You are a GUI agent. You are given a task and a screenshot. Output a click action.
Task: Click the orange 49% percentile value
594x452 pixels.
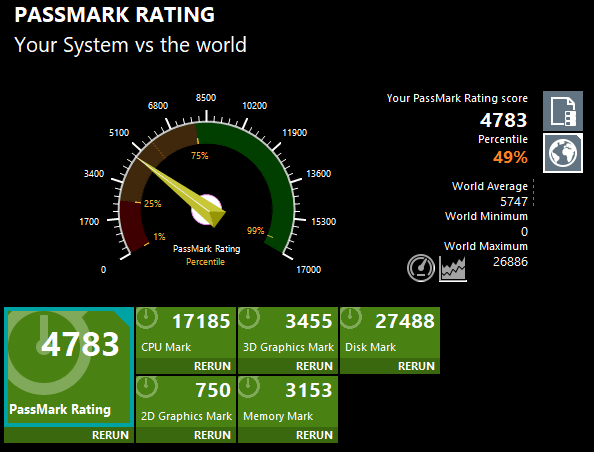pos(510,157)
